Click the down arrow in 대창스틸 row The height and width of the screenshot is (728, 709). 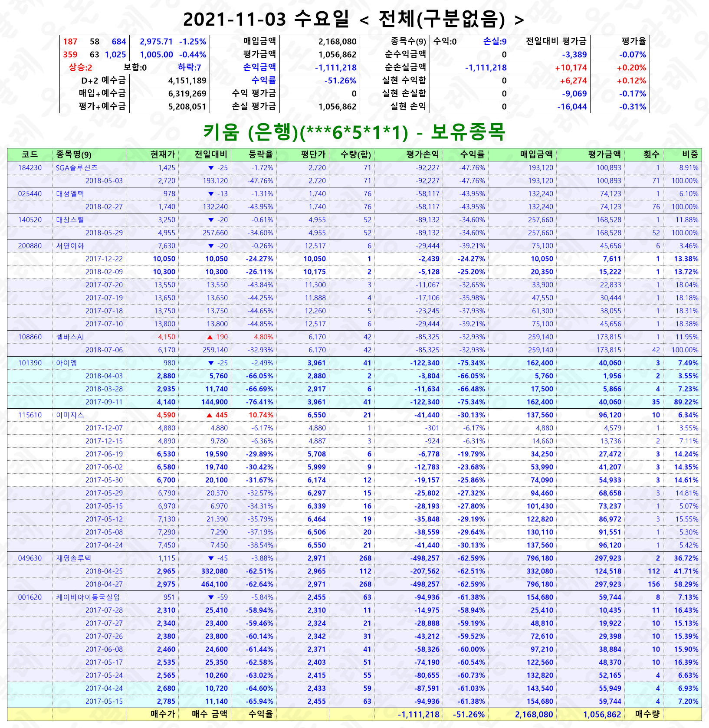click(211, 220)
